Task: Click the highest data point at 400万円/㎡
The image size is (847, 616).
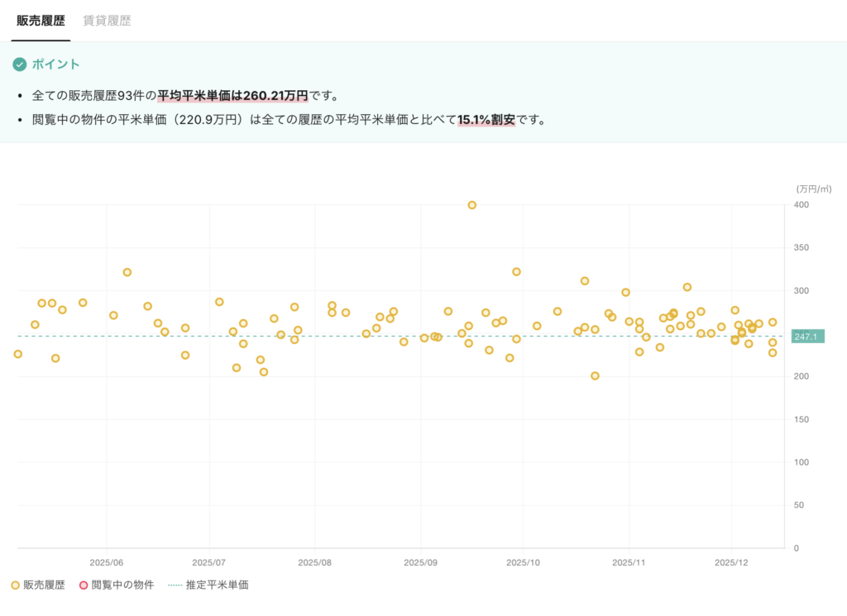Action: [471, 205]
